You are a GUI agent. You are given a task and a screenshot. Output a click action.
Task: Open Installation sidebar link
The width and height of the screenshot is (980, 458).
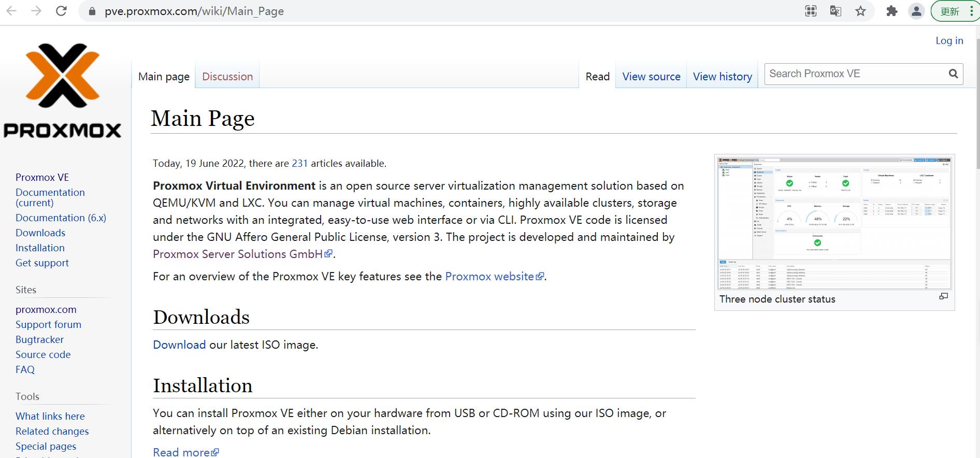(40, 248)
